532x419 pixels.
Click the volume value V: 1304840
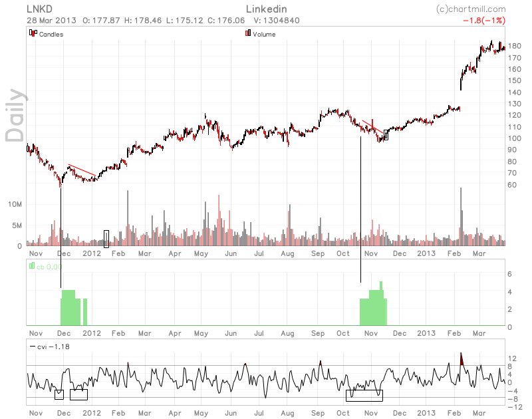point(277,21)
